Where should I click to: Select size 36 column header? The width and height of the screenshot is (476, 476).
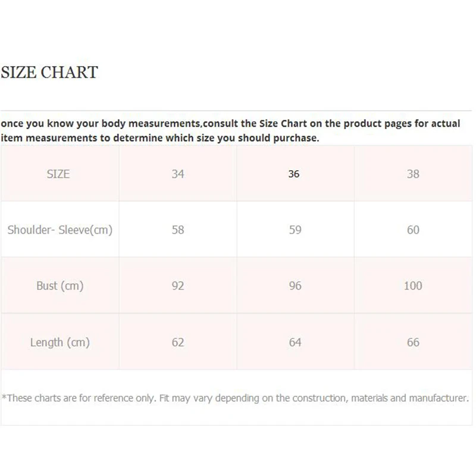(294, 174)
